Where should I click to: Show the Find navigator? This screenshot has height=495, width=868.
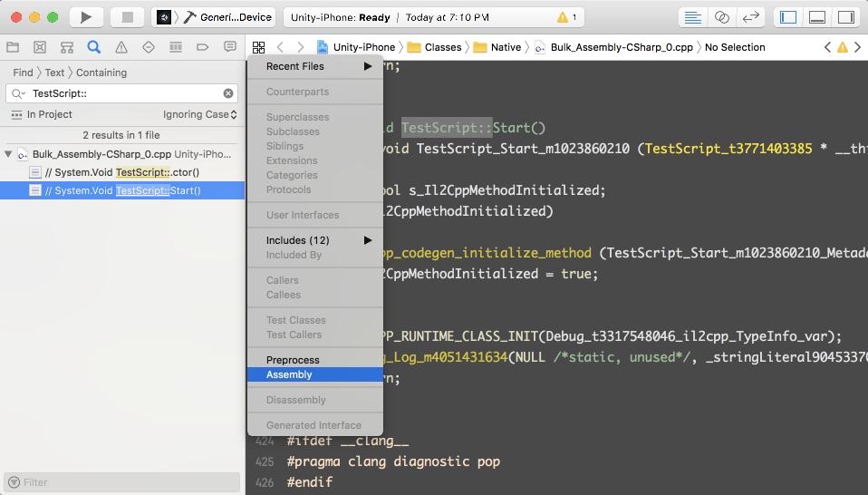(94, 47)
